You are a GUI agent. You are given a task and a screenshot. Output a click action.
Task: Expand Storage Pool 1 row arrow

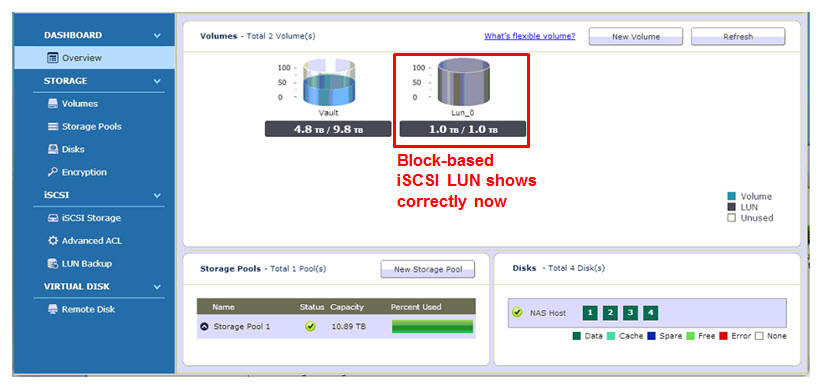click(204, 327)
